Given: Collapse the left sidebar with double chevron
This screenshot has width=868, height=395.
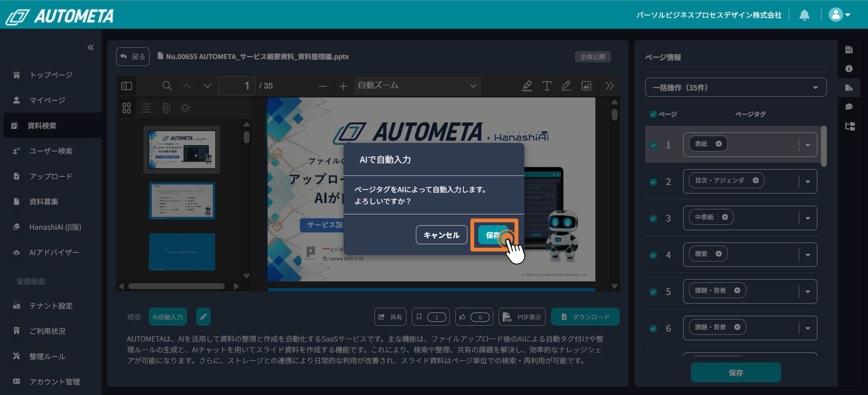Looking at the screenshot, I should pos(91,47).
